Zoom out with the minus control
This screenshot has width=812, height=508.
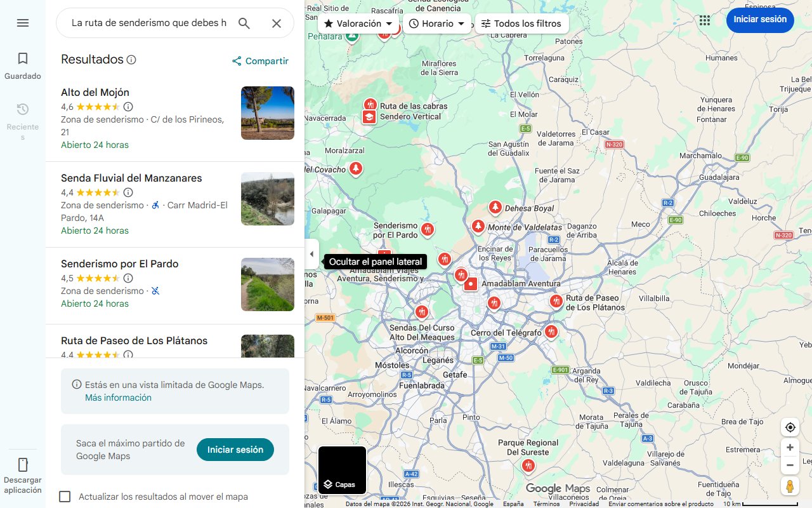point(790,465)
